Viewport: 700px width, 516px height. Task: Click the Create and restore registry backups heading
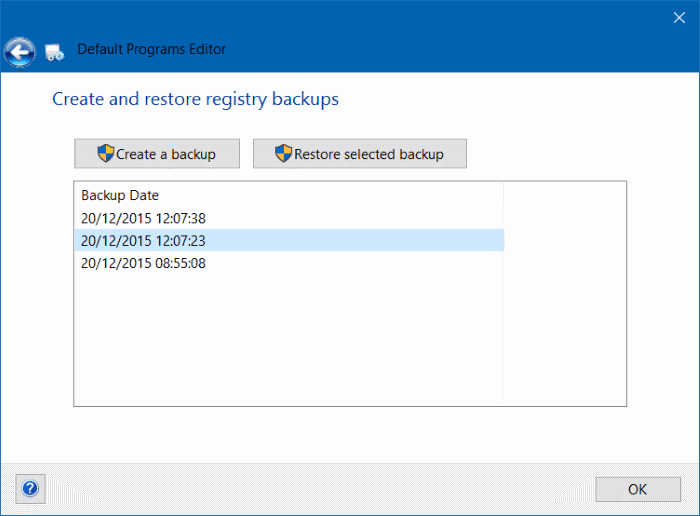pyautogui.click(x=196, y=99)
